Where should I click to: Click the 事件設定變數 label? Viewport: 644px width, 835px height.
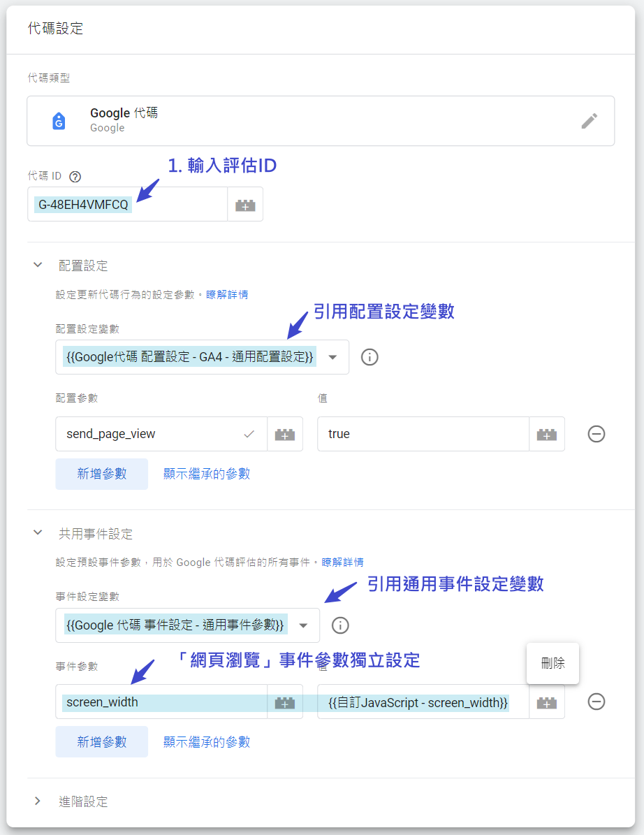point(88,597)
